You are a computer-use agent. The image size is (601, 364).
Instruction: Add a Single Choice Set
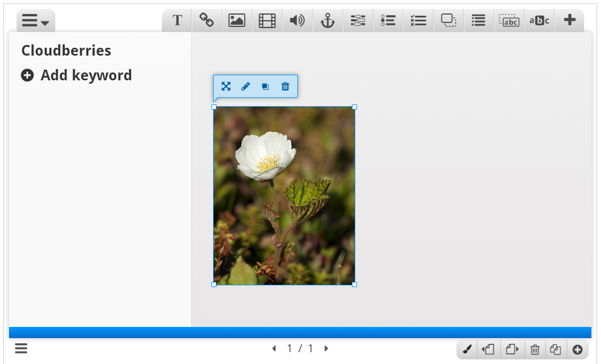388,20
